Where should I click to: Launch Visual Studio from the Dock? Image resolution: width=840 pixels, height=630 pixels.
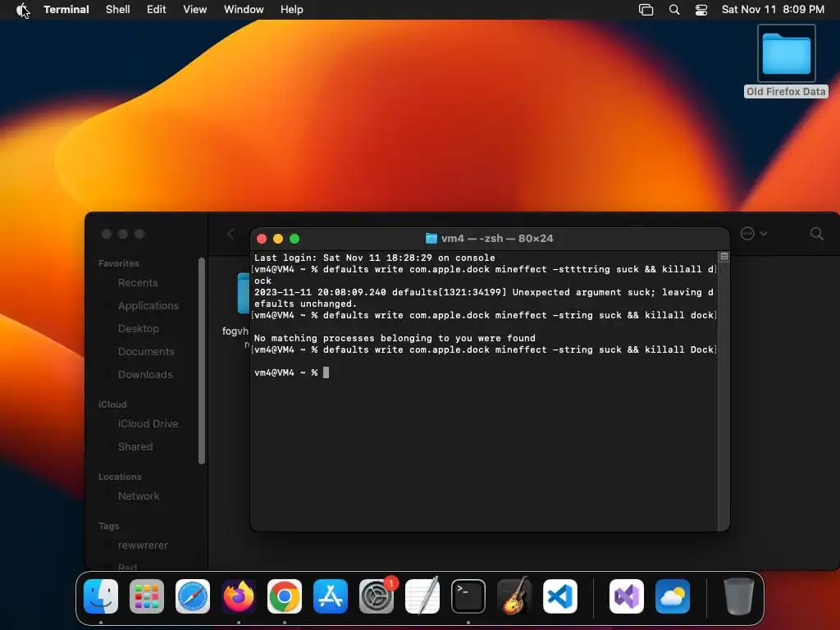626,596
